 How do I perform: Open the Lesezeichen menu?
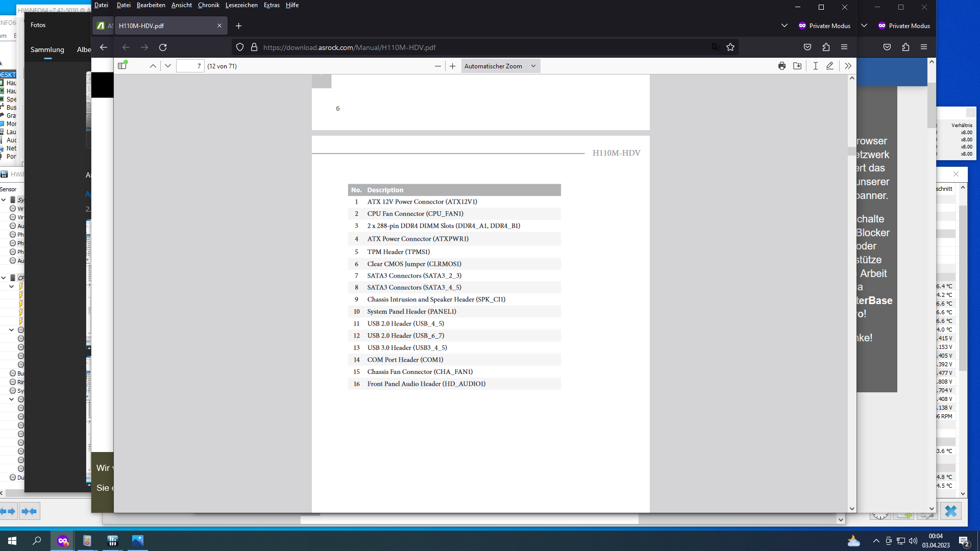[241, 5]
